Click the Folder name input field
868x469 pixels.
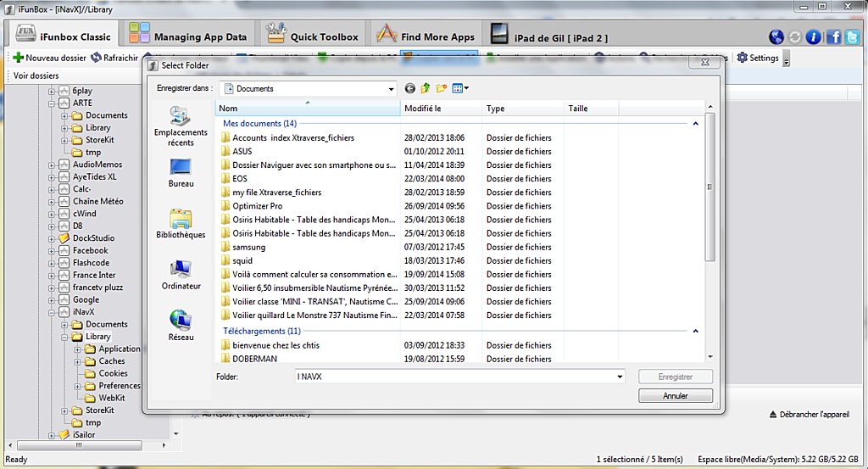[x=454, y=377]
